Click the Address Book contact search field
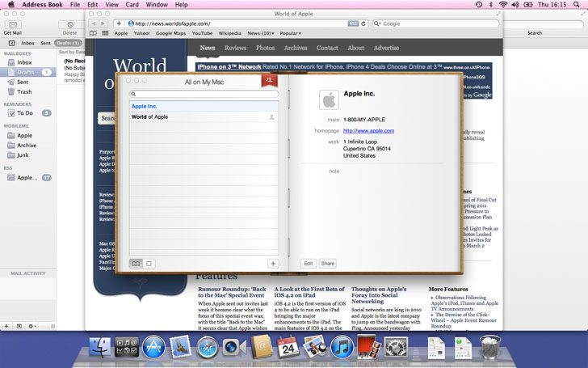 [204, 94]
